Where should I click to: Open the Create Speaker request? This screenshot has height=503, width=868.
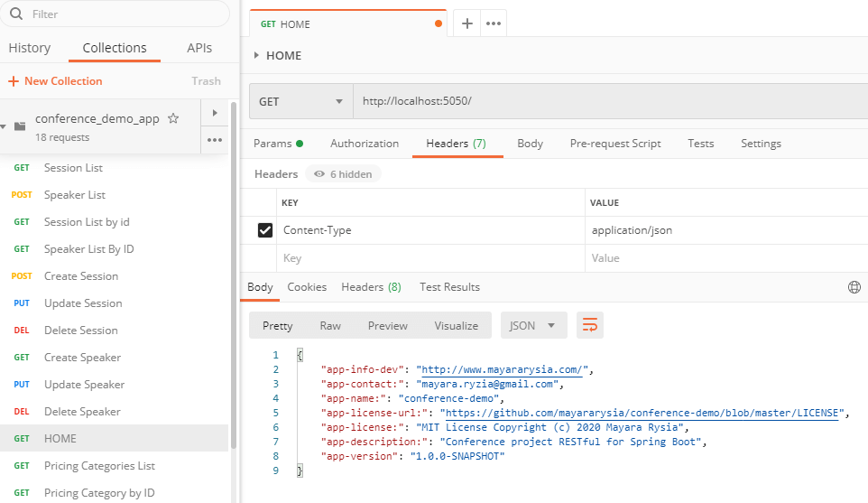(114, 358)
